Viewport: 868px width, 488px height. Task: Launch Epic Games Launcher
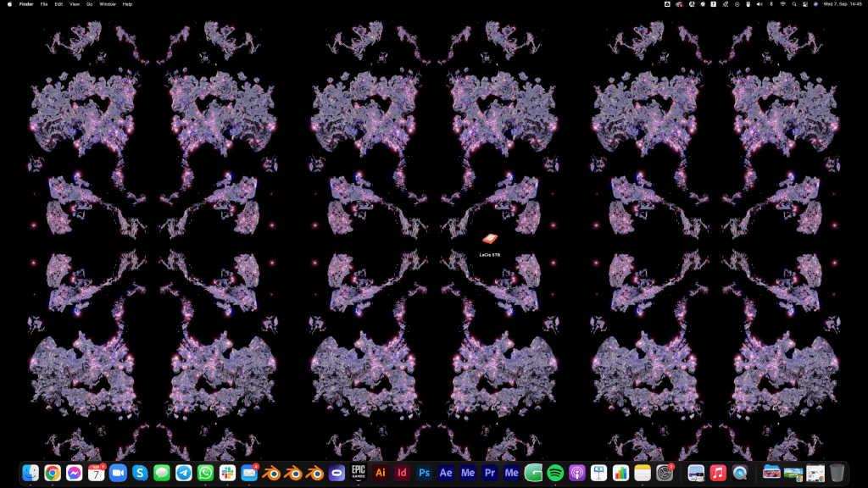359,473
